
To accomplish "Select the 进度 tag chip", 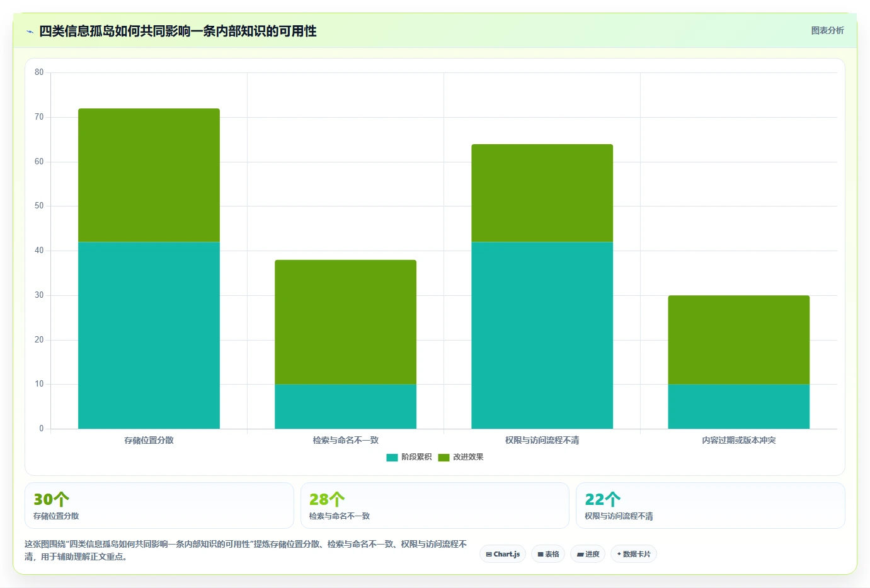I will click(x=588, y=554).
